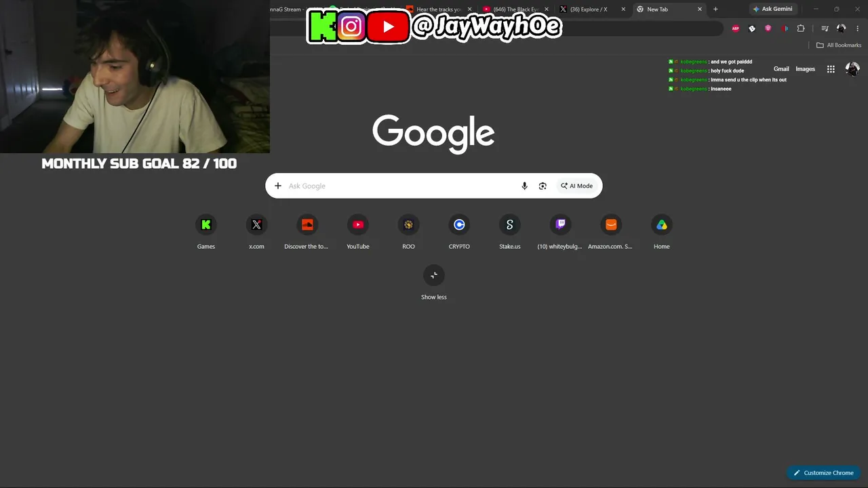Open the Extensions puzzle piece menu
The width and height of the screenshot is (868, 488).
[x=801, y=28]
